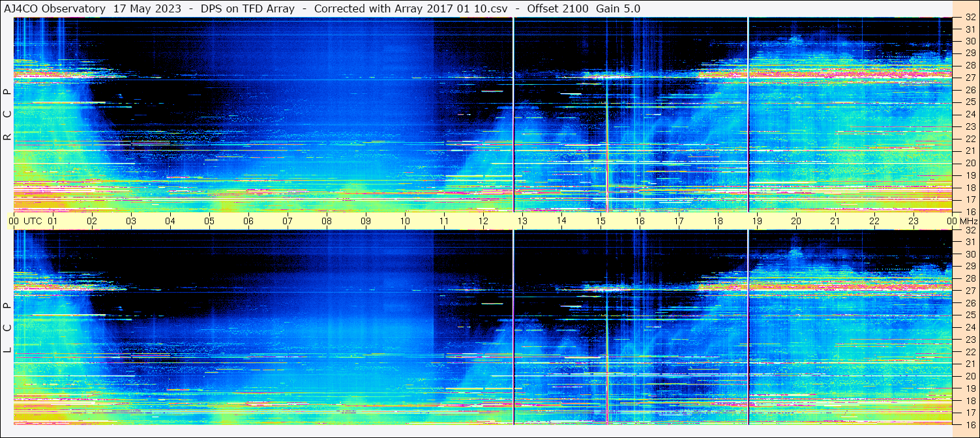Click 19 MHz label on LCP frequency scale

click(x=970, y=388)
